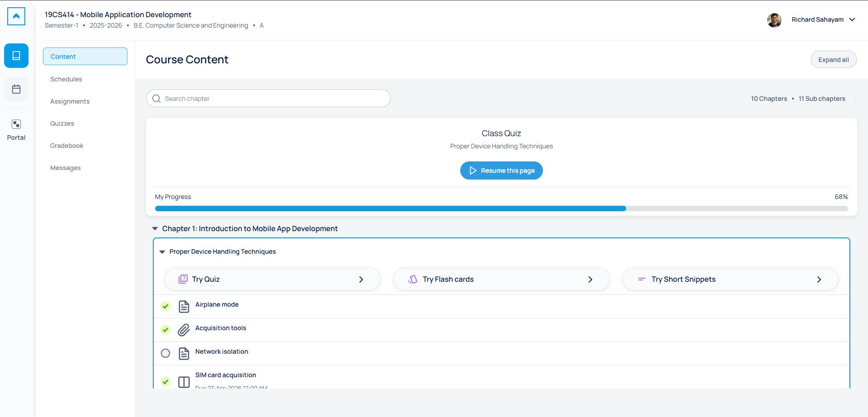
Task: Open the Portal icon in the sidebar
Action: tap(16, 124)
